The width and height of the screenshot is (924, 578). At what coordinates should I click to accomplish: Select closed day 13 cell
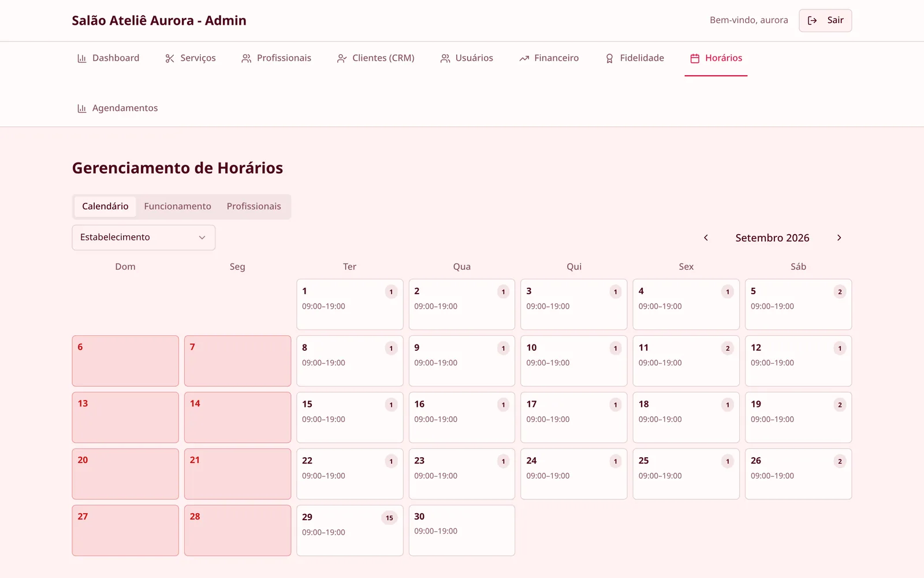coord(125,418)
